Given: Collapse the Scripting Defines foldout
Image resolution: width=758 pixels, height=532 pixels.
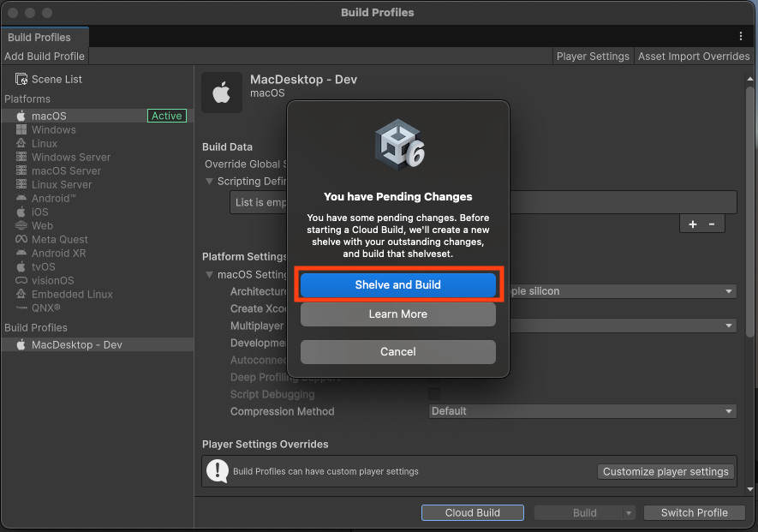Looking at the screenshot, I should coord(209,182).
